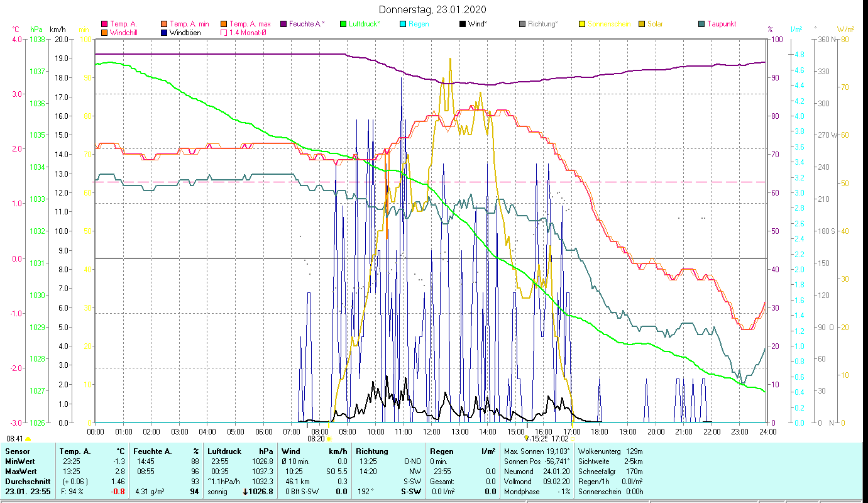Click the teal Taupunkt legend swatch

point(701,24)
